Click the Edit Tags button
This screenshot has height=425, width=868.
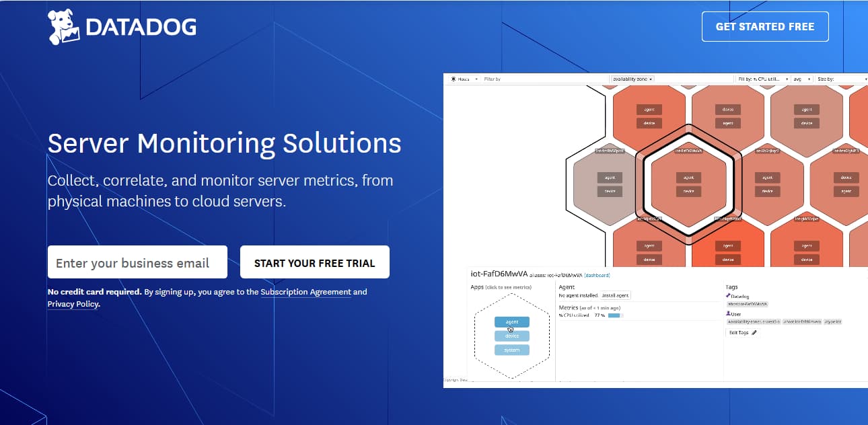point(743,332)
